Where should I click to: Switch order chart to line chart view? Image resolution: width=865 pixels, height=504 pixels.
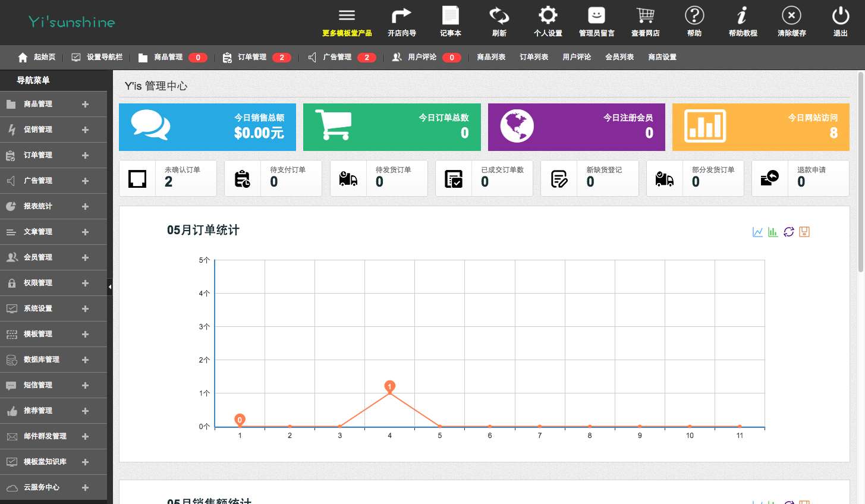coord(757,232)
